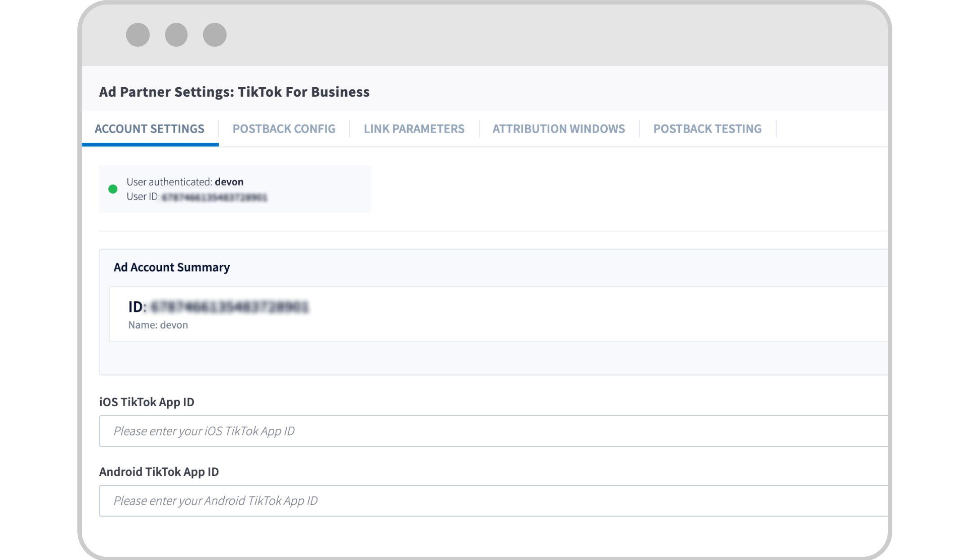Click the blurred User ID value
Viewport: 971px width, 560px height.
(x=214, y=197)
